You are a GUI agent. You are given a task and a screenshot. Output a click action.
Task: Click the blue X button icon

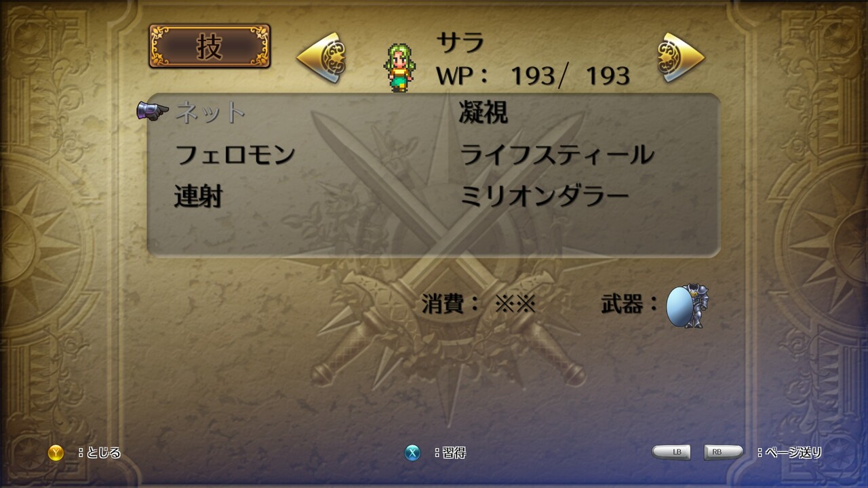click(x=412, y=453)
